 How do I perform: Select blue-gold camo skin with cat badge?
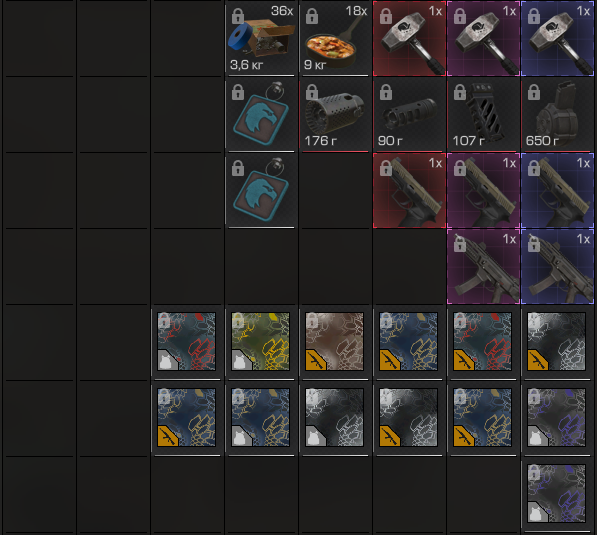point(260,417)
